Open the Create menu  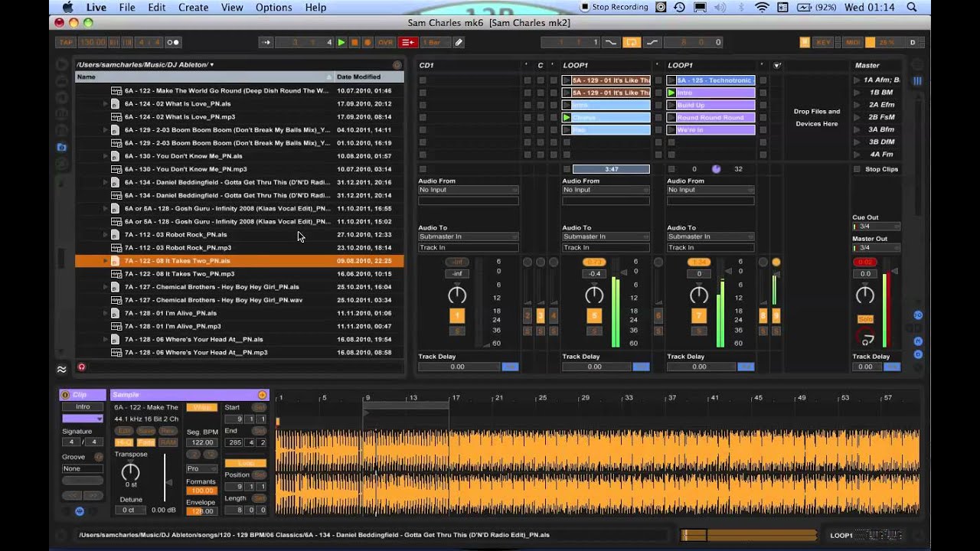(x=194, y=8)
